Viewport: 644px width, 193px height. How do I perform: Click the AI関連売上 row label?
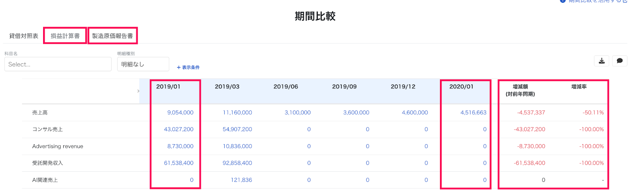(x=45, y=180)
